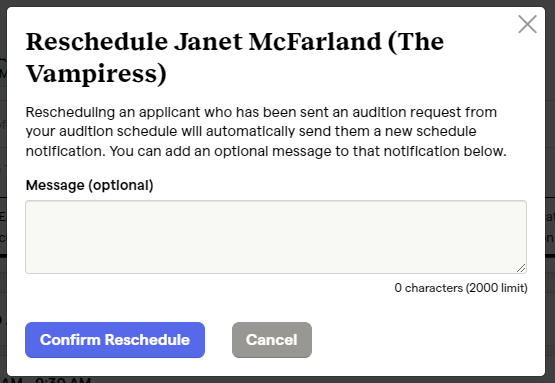Click the rescheduling notification description paragraph
555x383 pixels.
tap(266, 131)
